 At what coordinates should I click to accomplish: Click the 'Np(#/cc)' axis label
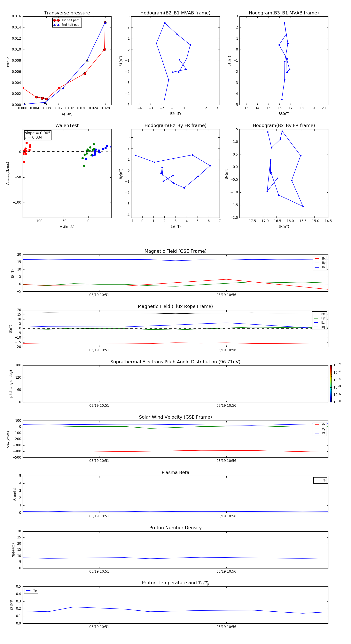[13, 550]
